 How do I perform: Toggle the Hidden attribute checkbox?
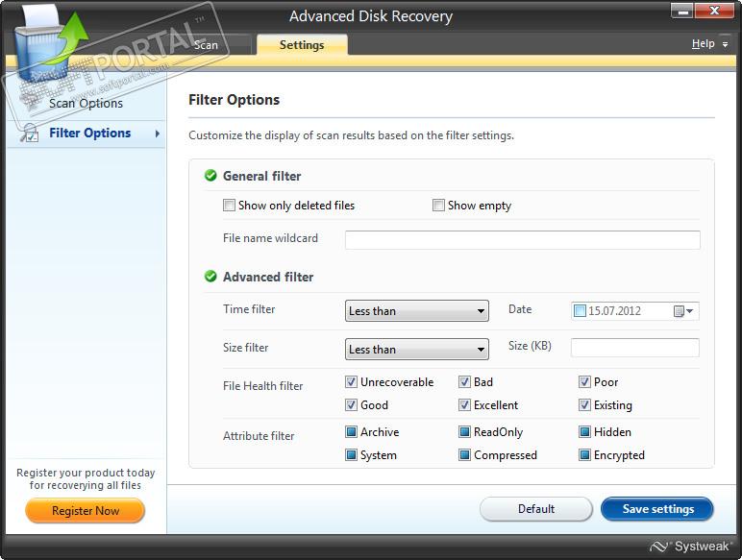click(585, 432)
